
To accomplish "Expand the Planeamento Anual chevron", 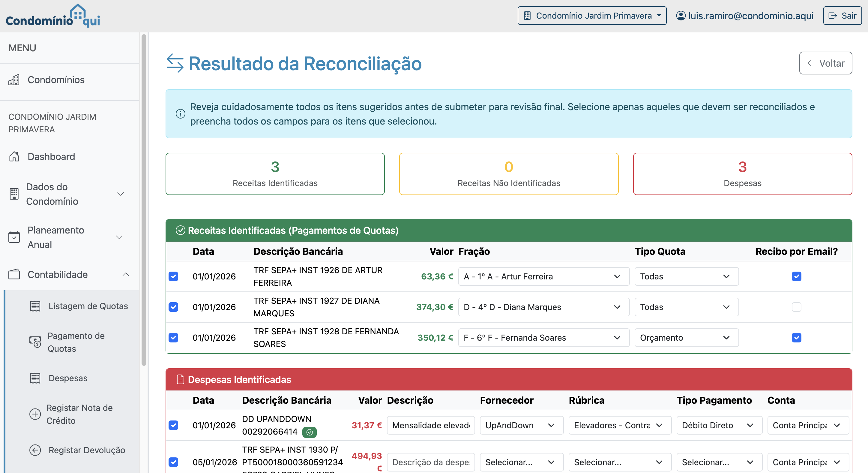I will tap(119, 237).
